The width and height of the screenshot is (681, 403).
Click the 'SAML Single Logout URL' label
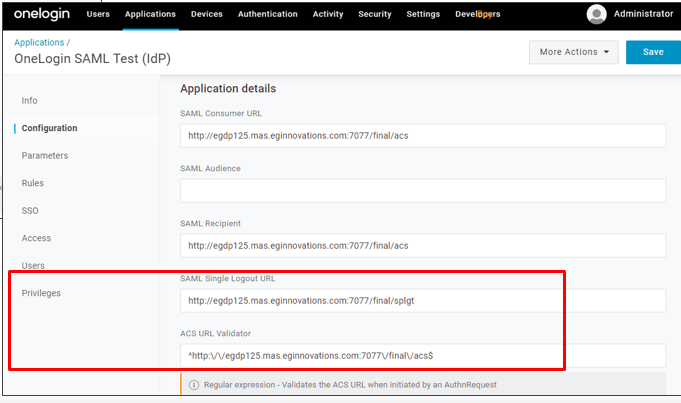click(x=228, y=278)
